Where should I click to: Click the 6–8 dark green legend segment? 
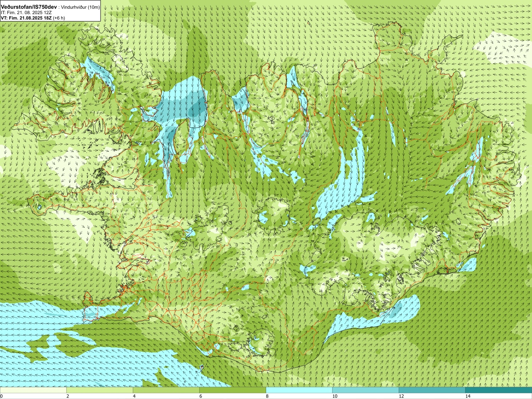point(233,390)
